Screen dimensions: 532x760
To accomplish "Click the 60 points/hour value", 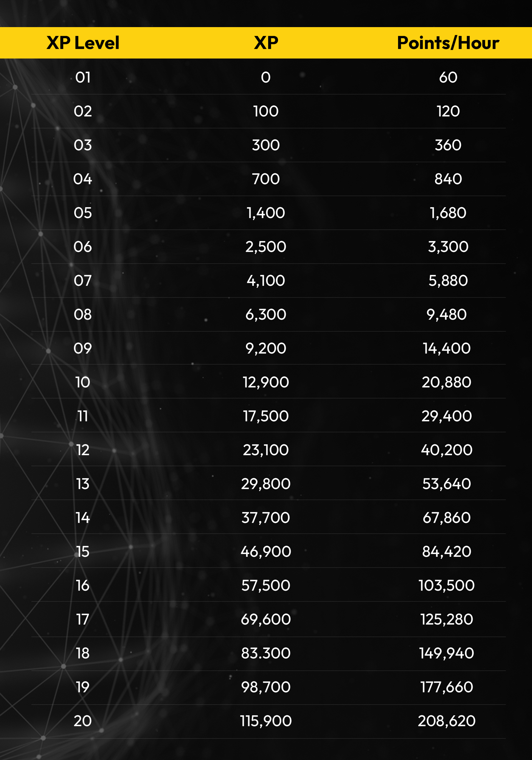I will (x=448, y=78).
